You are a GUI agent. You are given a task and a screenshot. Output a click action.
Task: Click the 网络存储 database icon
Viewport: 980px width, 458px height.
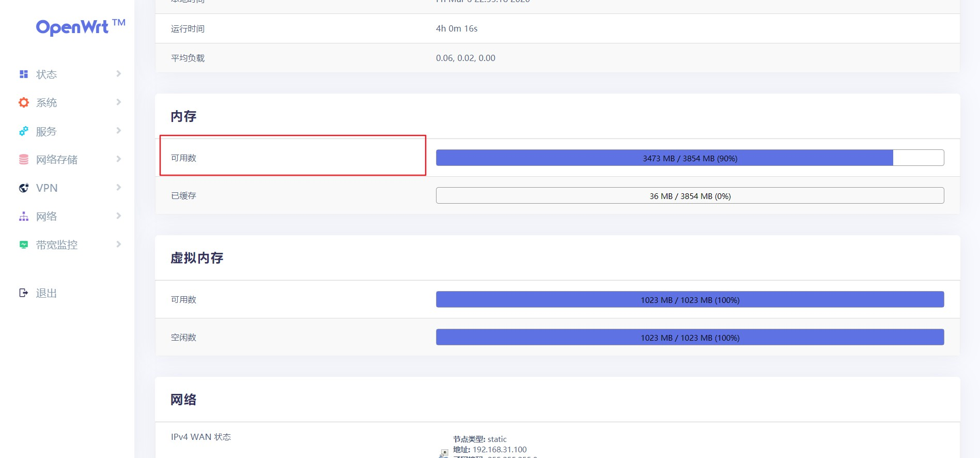point(24,159)
